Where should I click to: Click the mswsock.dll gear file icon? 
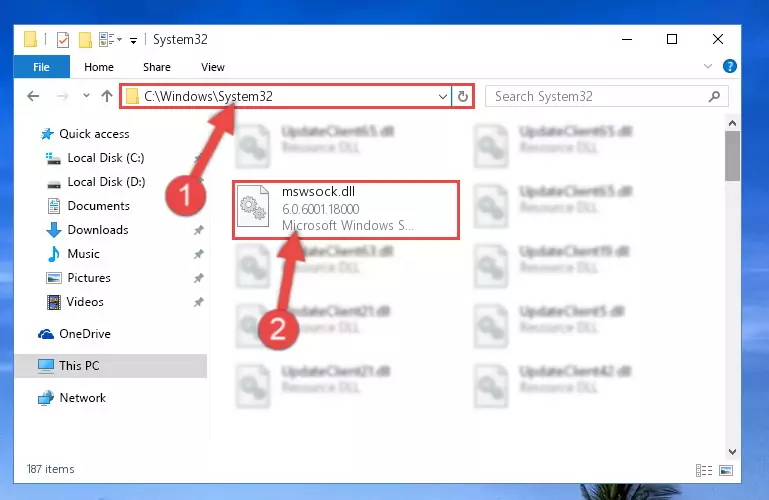(x=253, y=206)
